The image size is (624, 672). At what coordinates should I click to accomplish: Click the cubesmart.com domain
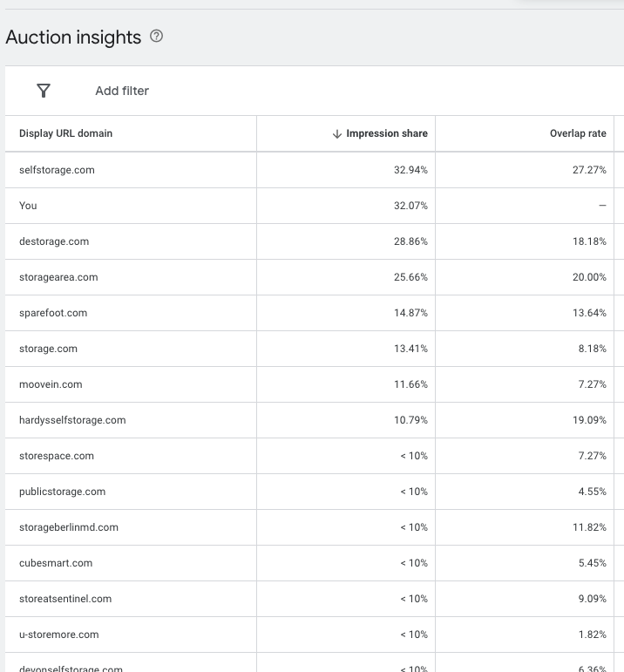tap(56, 563)
